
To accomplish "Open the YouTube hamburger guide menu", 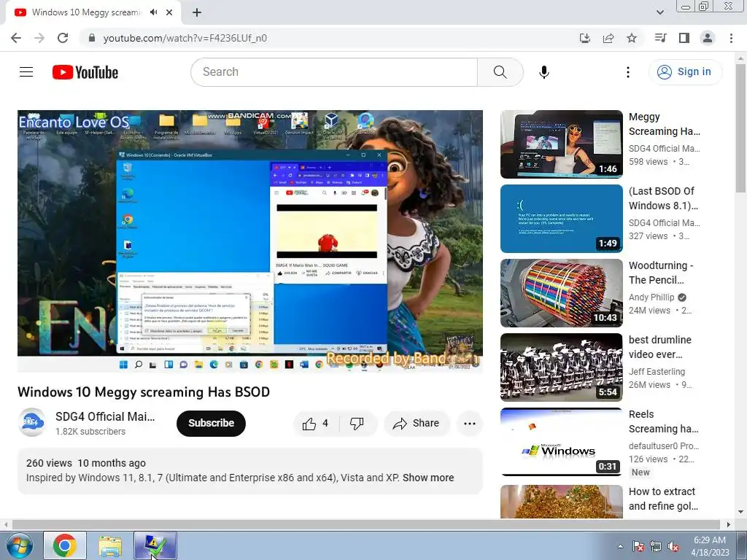I will point(26,72).
